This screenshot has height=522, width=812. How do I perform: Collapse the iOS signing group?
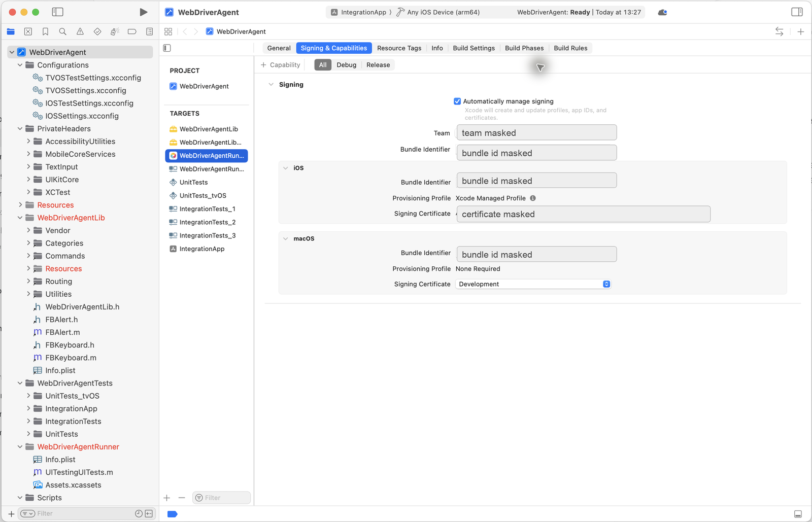286,168
